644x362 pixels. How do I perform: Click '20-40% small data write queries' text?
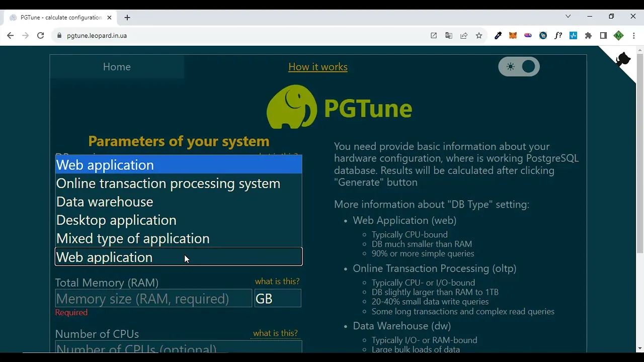(x=430, y=302)
